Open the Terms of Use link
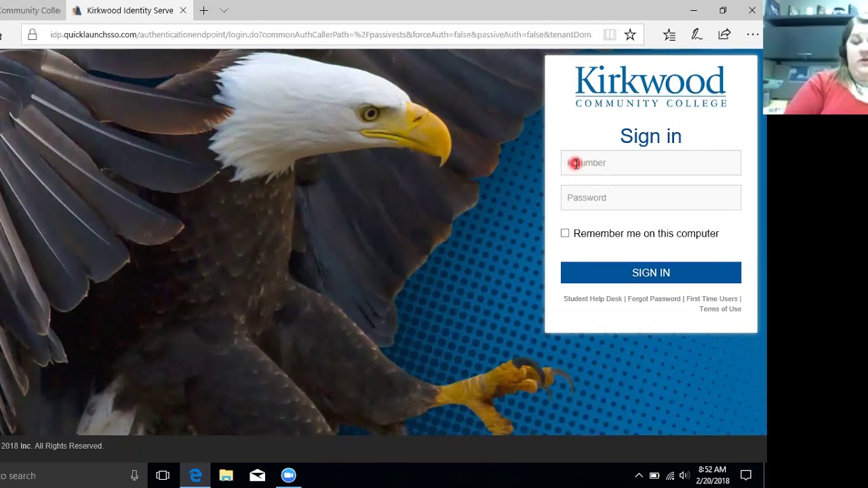Screen dimensions: 868x488 [x=720, y=309]
